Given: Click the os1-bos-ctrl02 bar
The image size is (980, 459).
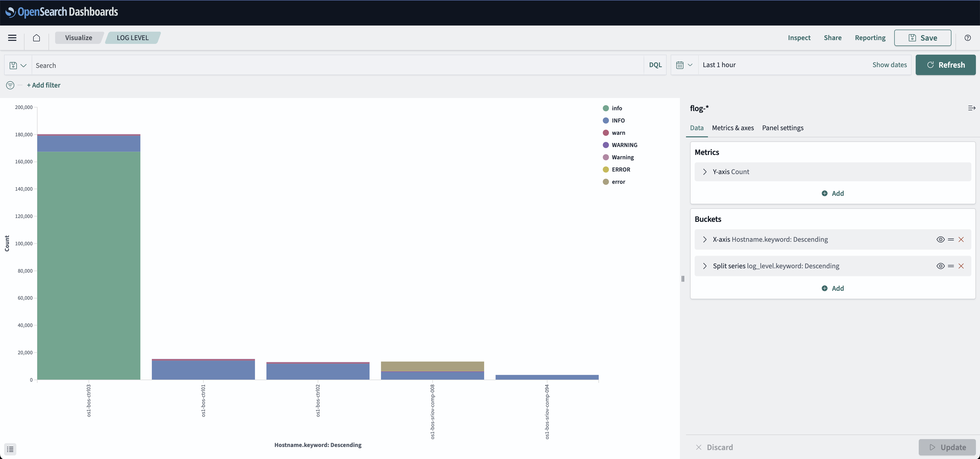Looking at the screenshot, I should coord(318,371).
